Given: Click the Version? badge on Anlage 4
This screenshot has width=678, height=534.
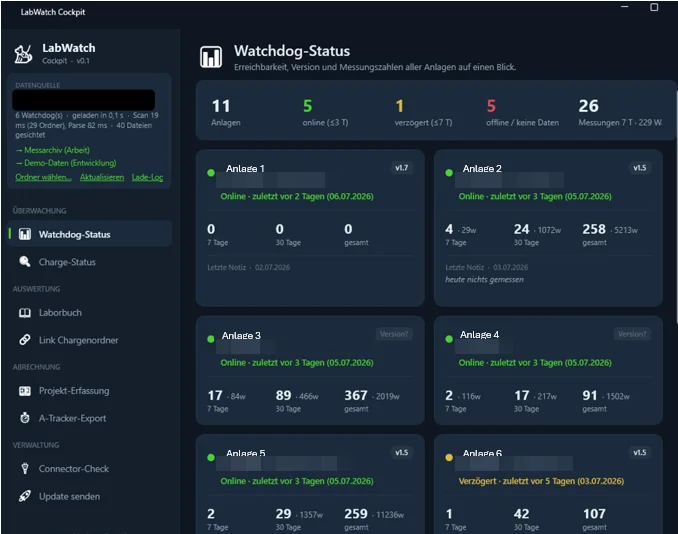Looking at the screenshot, I should [632, 334].
